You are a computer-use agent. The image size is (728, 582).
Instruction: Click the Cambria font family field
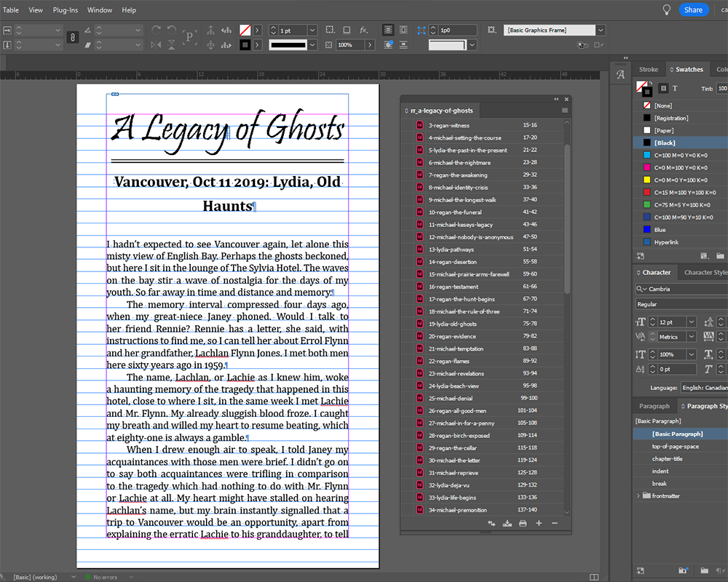pos(681,289)
